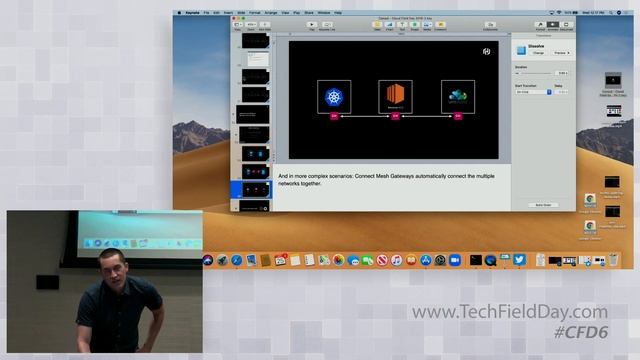Open the Window menu

[x=324, y=13]
